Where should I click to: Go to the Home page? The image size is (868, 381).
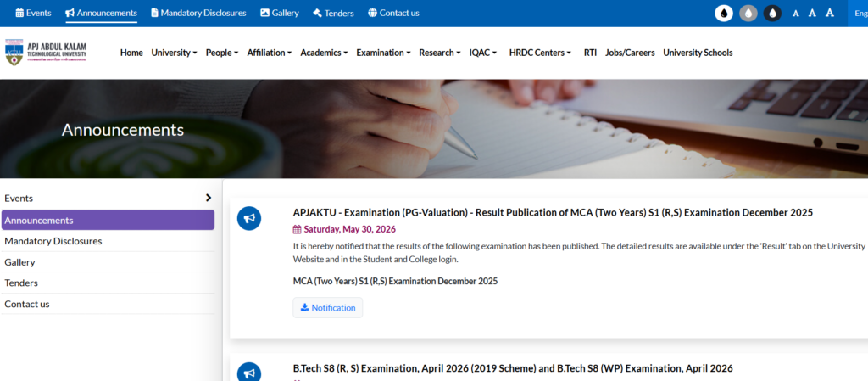[131, 53]
